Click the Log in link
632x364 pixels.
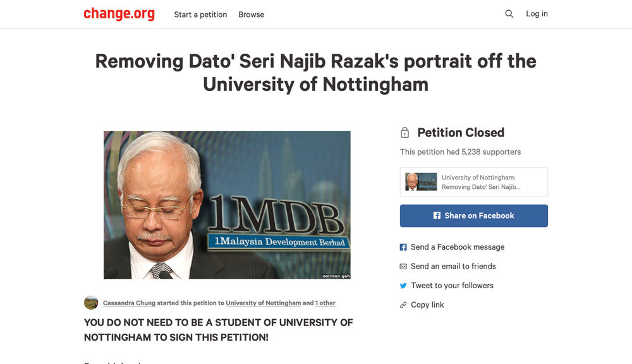pos(537,14)
